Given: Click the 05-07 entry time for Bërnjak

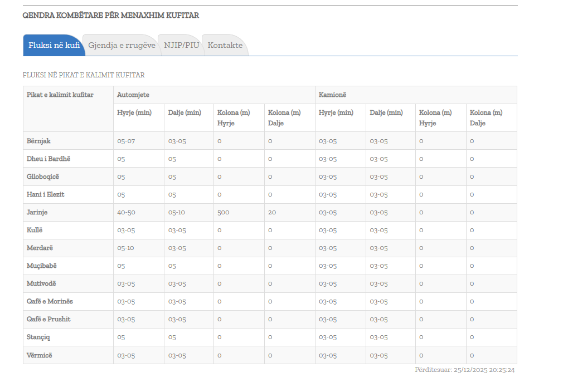Looking at the screenshot, I should (x=126, y=141).
